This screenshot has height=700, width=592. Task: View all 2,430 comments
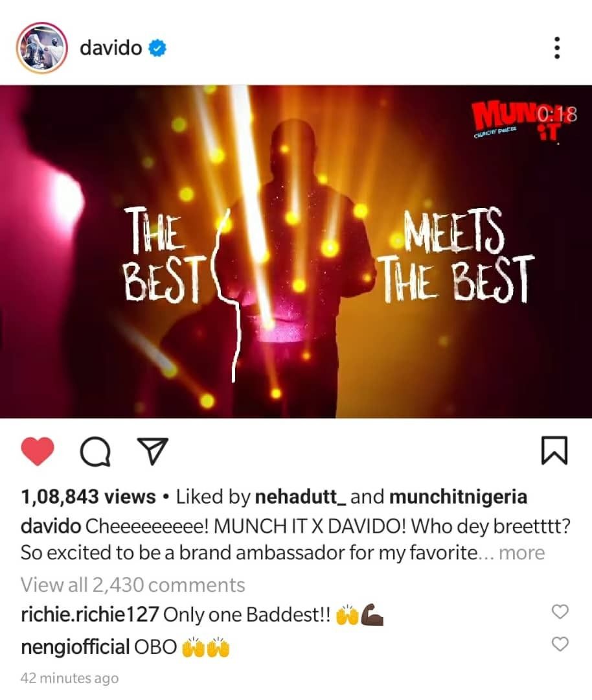133,585
